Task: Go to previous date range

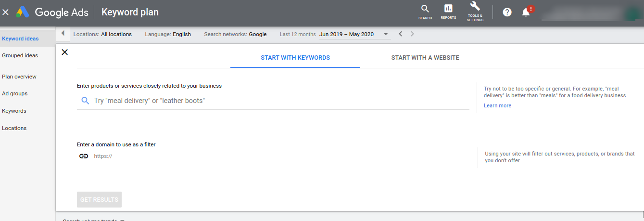Action: click(401, 34)
